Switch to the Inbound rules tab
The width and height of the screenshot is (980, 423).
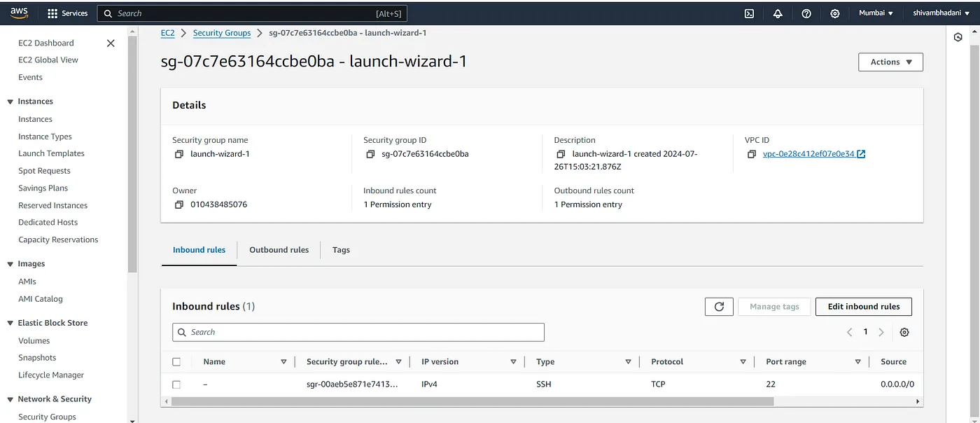[x=199, y=250]
